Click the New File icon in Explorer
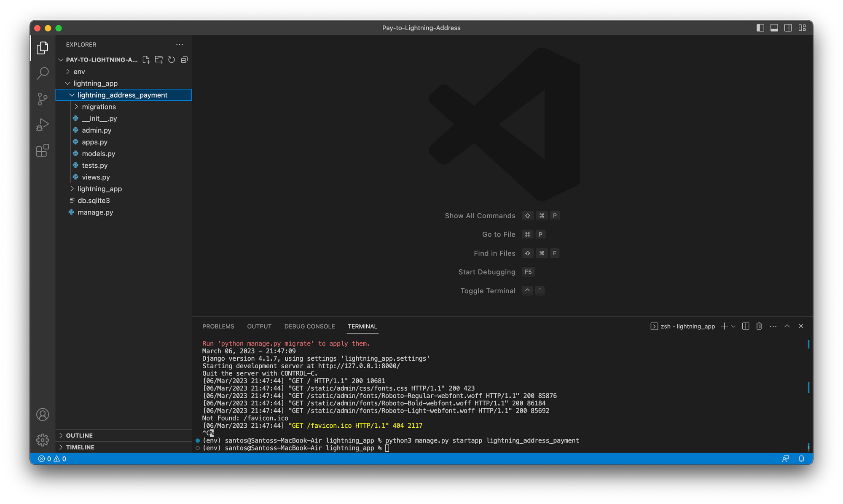The image size is (843, 504). pyautogui.click(x=146, y=60)
